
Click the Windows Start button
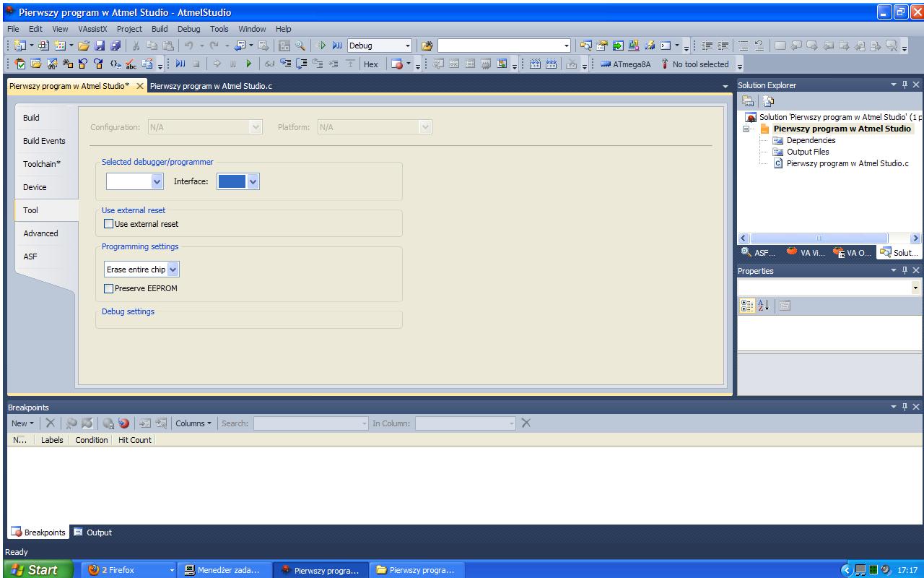pyautogui.click(x=38, y=570)
